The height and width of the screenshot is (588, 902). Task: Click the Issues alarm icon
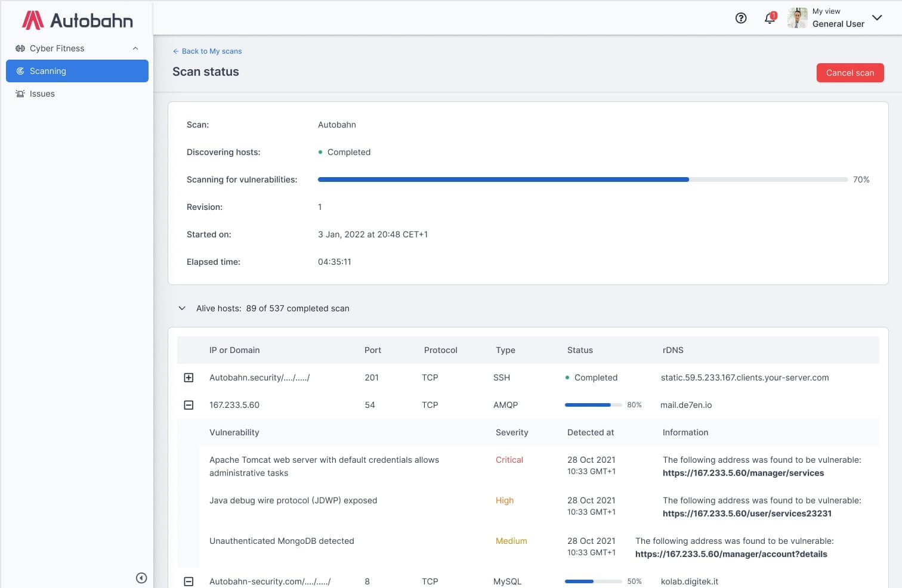tap(20, 94)
